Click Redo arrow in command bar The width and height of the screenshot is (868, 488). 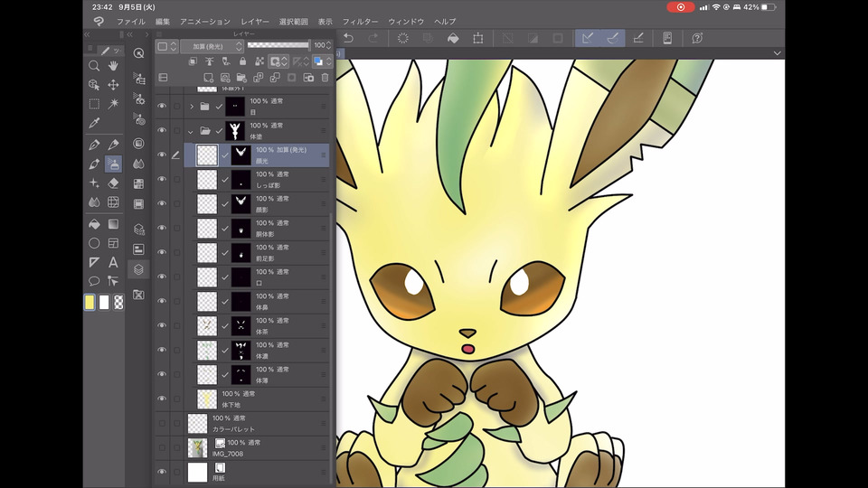(x=373, y=38)
